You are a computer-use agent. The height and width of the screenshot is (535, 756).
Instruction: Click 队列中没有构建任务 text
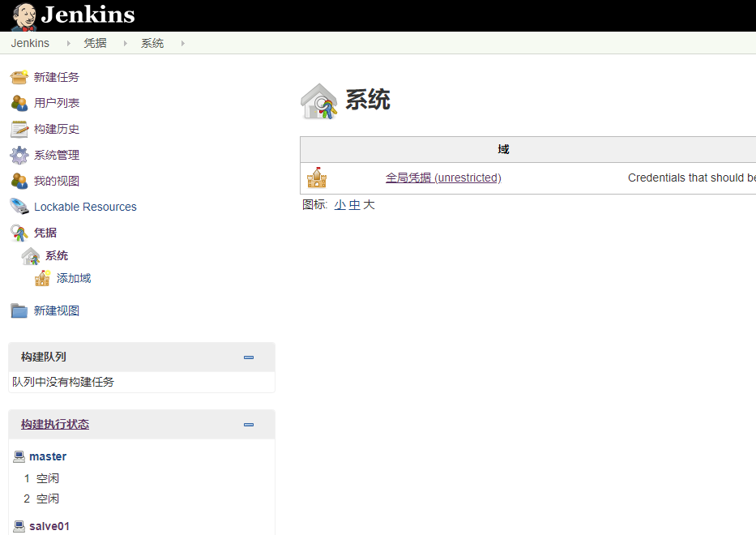click(x=63, y=382)
